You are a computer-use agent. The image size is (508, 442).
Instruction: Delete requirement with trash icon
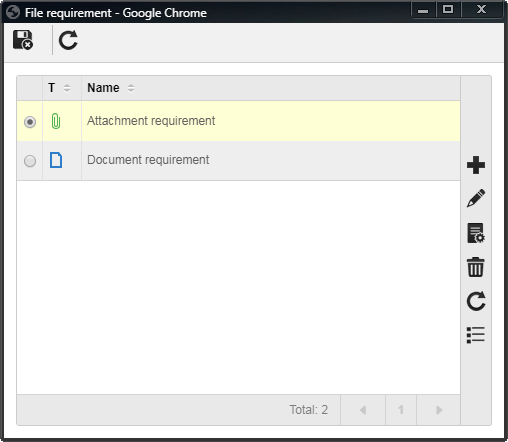476,267
